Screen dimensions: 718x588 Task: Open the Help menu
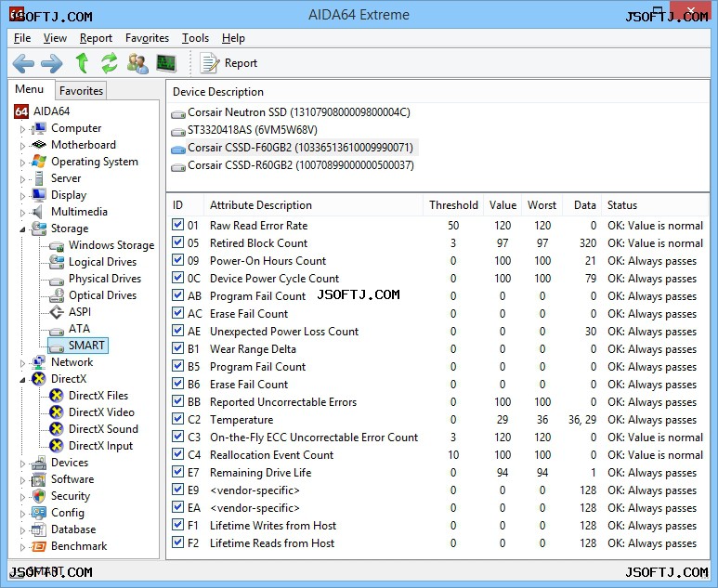click(233, 38)
